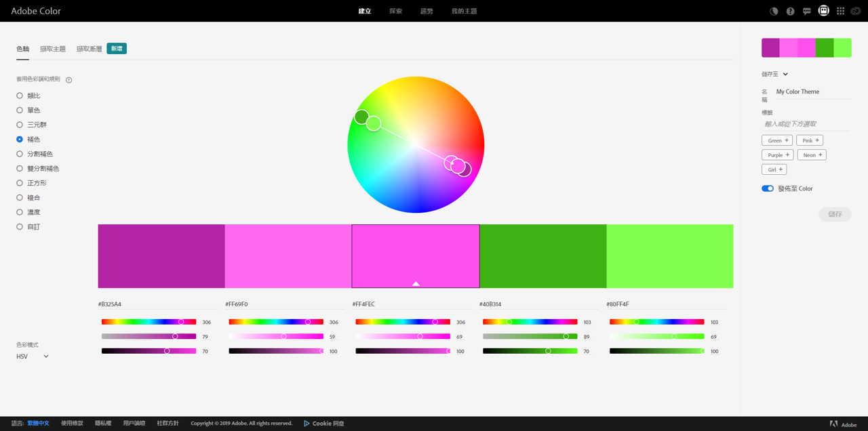
Task: Click the dark green handle on color wheel
Action: tap(361, 117)
